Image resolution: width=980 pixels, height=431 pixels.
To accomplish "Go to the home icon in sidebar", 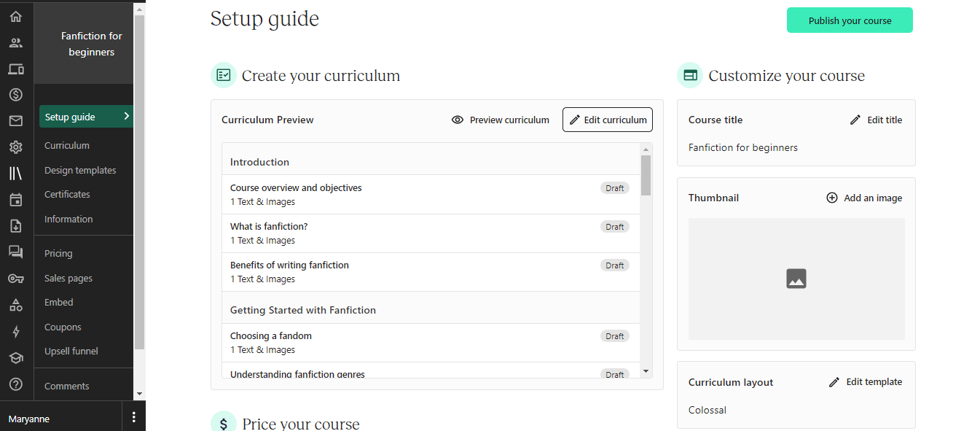I will coord(15,16).
